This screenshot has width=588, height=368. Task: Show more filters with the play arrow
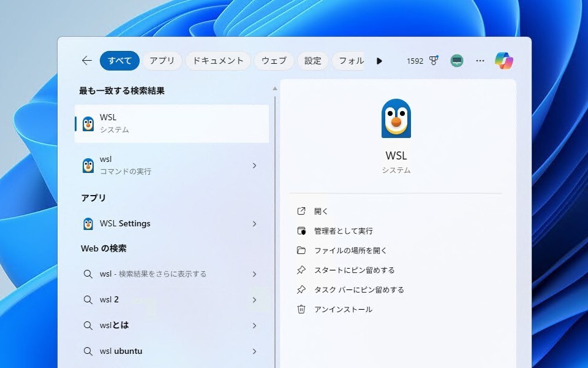tap(379, 61)
